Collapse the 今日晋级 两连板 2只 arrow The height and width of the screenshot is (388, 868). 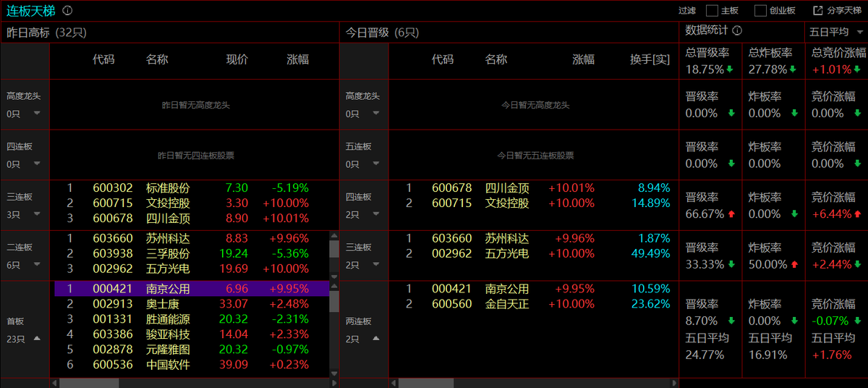(375, 338)
